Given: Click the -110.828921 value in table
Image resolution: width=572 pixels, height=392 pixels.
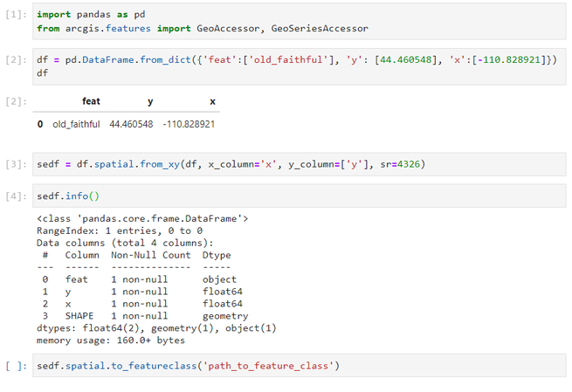Looking at the screenshot, I should pyautogui.click(x=188, y=125).
